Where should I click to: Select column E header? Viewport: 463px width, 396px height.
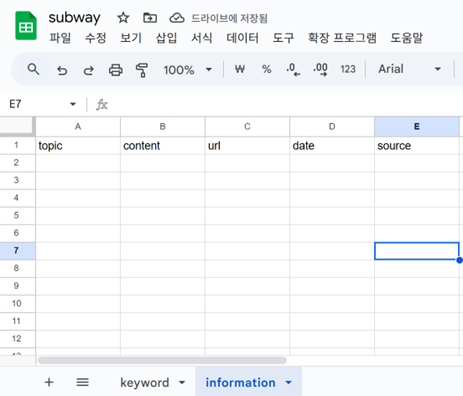coord(417,127)
